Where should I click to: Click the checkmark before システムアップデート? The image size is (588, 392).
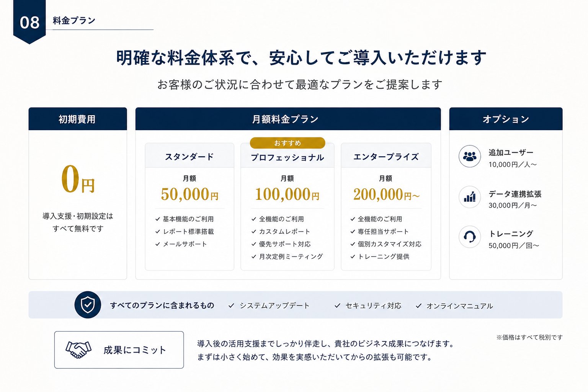click(x=231, y=305)
